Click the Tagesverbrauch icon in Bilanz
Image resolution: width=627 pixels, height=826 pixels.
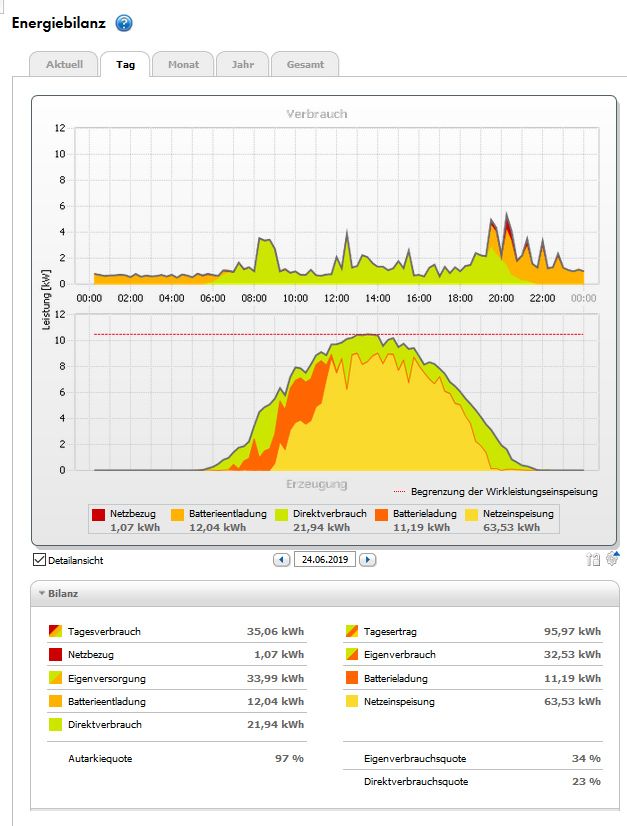55,632
